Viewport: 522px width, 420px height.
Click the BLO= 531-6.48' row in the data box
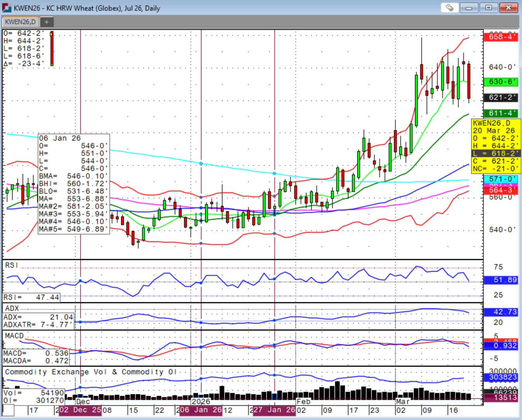73,191
